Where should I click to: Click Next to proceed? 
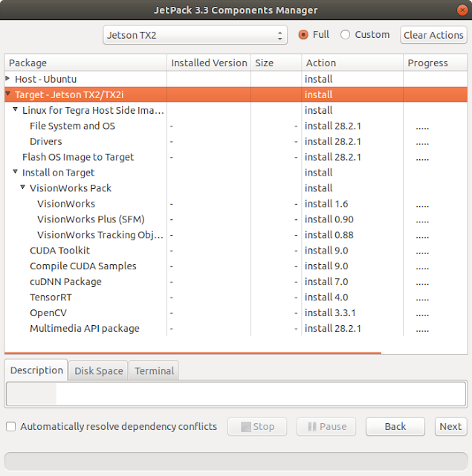[450, 426]
